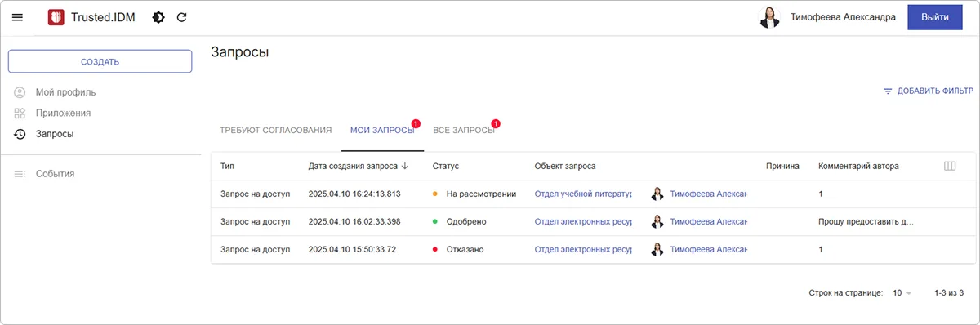
Task: Click the Объект запроса column header
Action: pos(565,166)
